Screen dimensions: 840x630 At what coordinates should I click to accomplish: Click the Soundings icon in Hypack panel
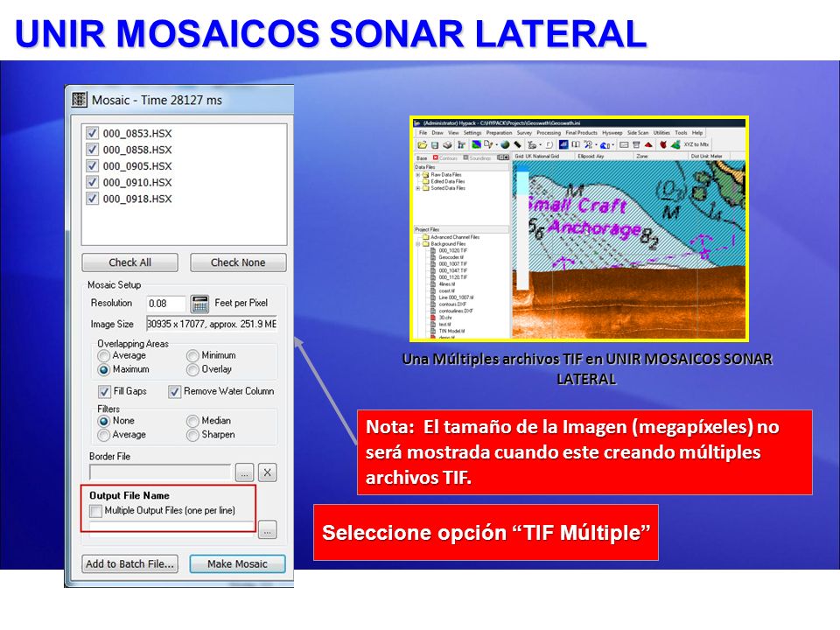click(x=465, y=157)
